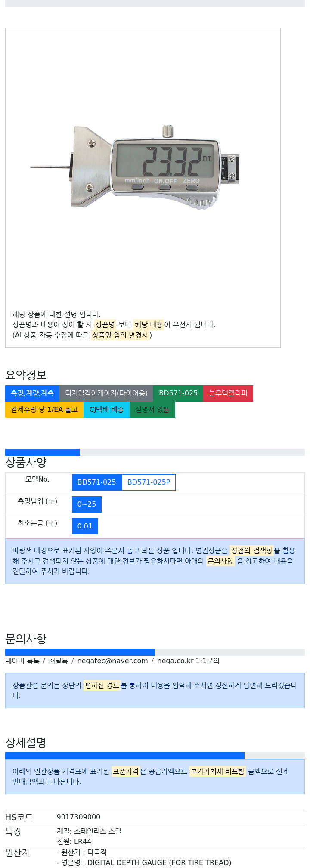Click the green BD571-025 summary tag
Screen dimensions: 310x868
click(x=178, y=393)
